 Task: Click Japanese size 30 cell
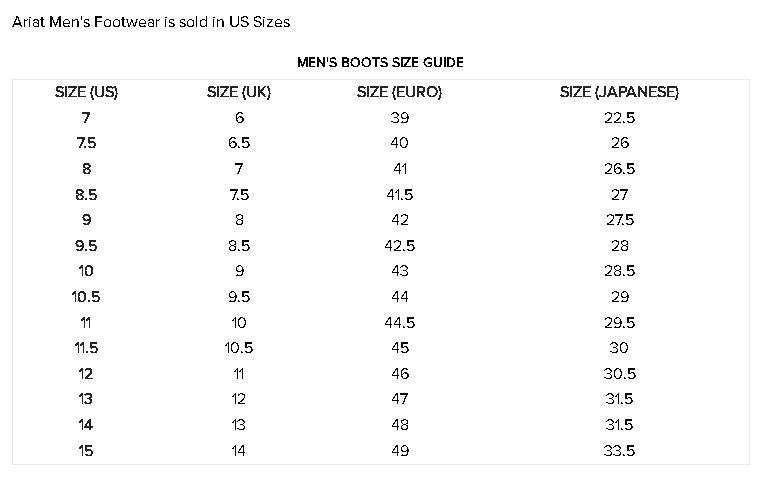click(619, 348)
